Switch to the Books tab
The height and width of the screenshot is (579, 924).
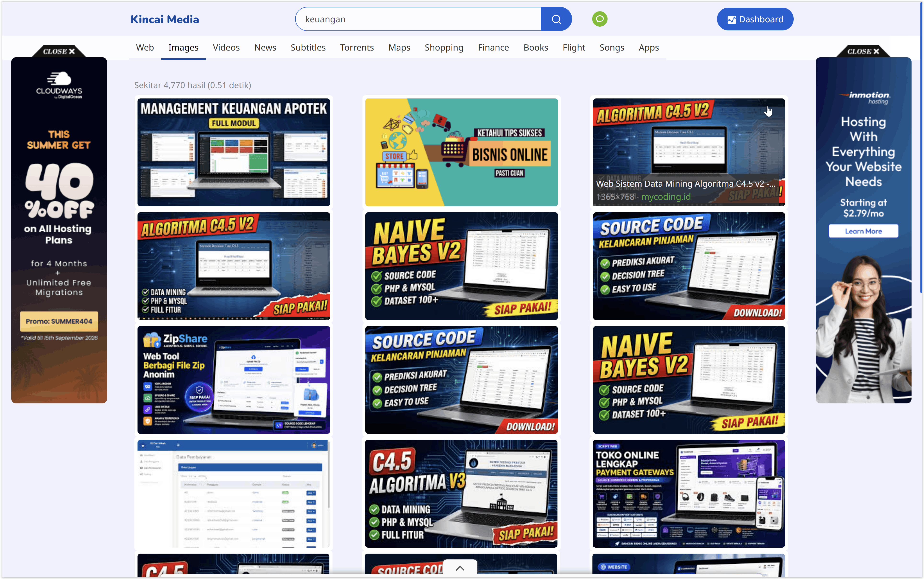click(x=536, y=47)
